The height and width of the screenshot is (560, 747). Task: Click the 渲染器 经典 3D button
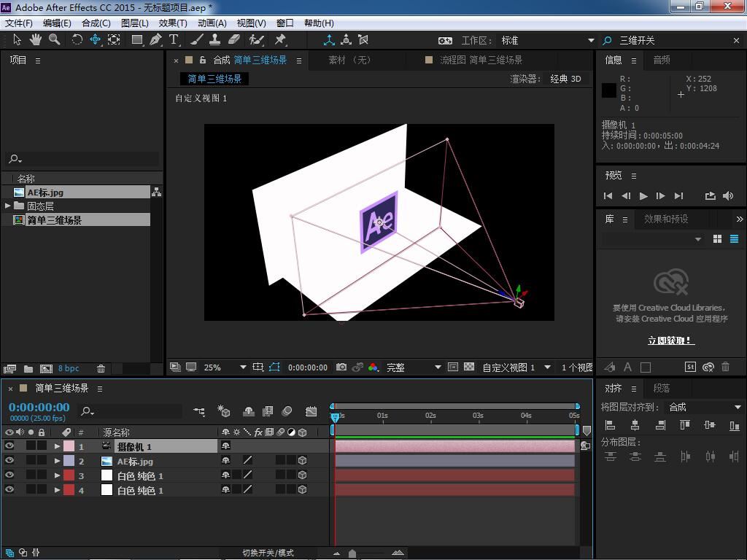[x=565, y=79]
